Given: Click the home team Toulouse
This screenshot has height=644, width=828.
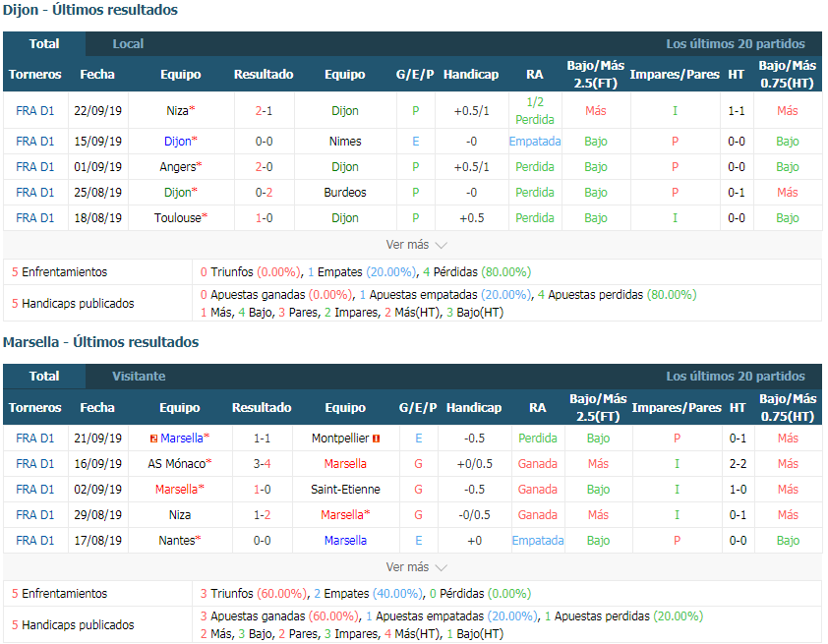Looking at the screenshot, I should tap(177, 218).
